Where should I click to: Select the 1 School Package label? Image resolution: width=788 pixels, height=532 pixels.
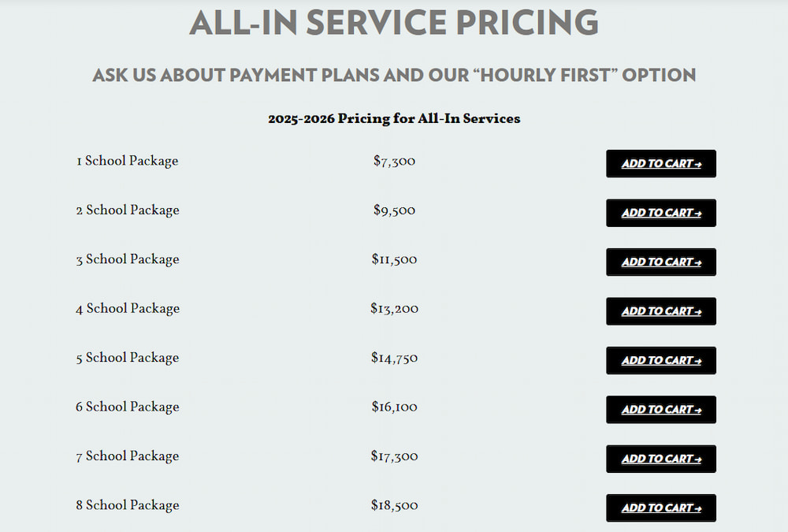tap(127, 161)
